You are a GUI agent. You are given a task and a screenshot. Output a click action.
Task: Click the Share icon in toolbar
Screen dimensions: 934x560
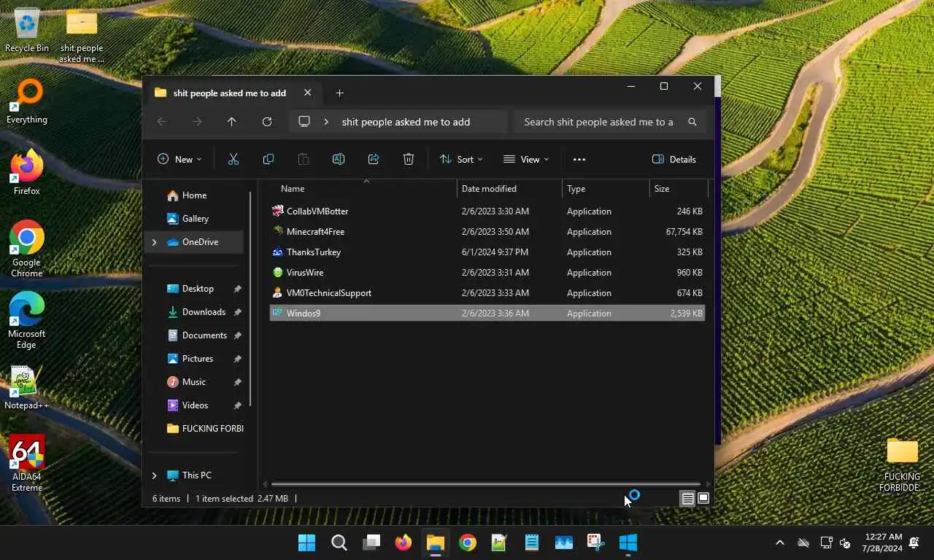pyautogui.click(x=374, y=159)
